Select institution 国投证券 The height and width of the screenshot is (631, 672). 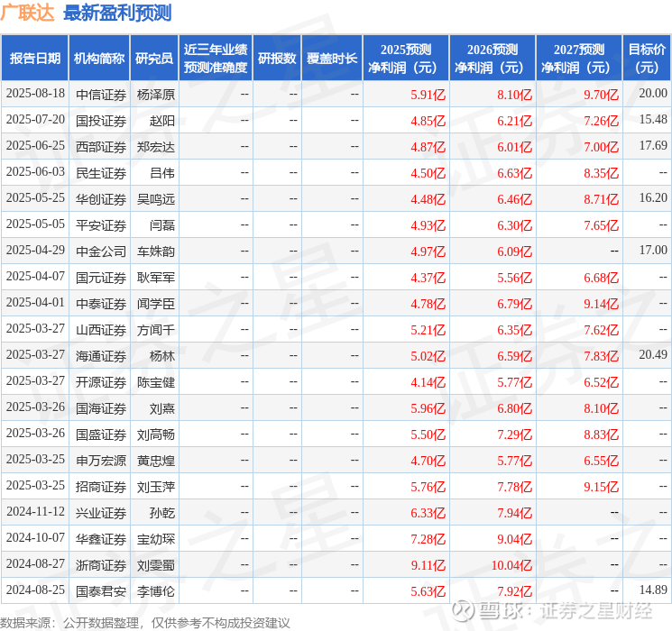click(x=101, y=121)
